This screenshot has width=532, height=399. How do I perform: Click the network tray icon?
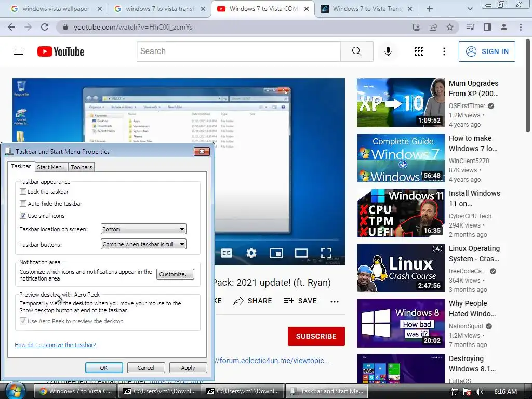454,392
